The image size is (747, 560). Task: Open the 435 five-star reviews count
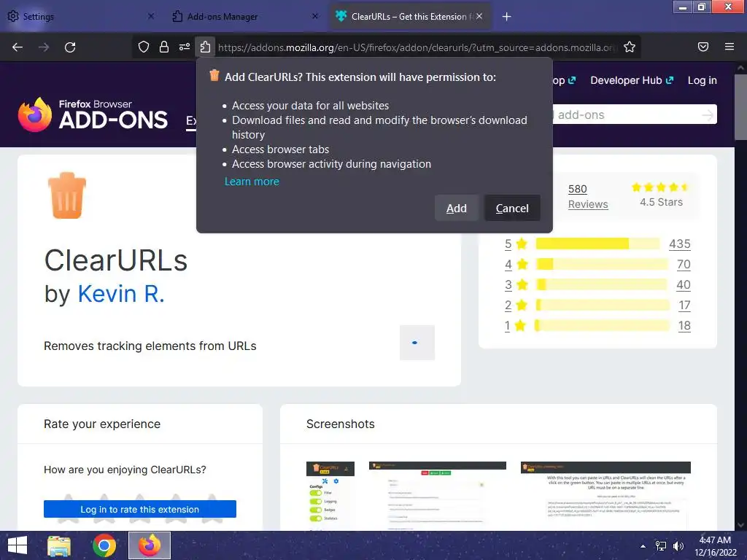679,244
